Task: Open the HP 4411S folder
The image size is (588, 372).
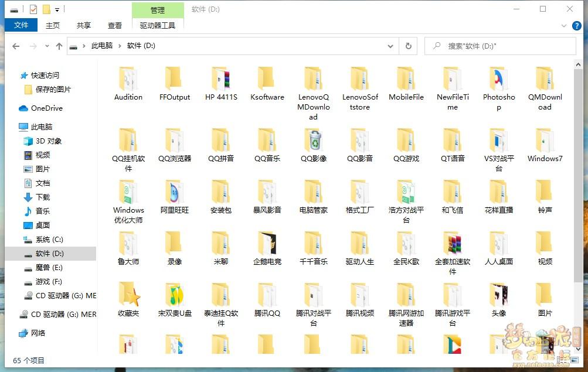Action: click(x=221, y=84)
